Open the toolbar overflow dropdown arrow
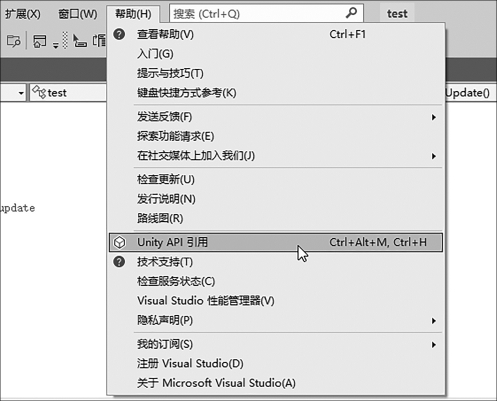 [55, 45]
